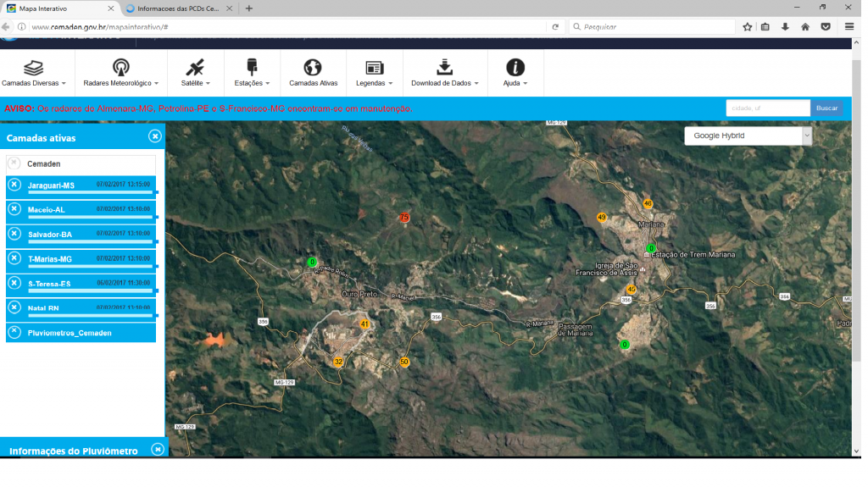Open the Satélite satellite icon
The image size is (868, 487).
(x=195, y=68)
